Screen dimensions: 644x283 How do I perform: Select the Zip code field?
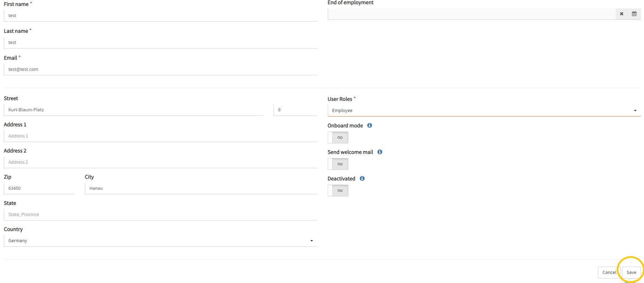(x=39, y=188)
